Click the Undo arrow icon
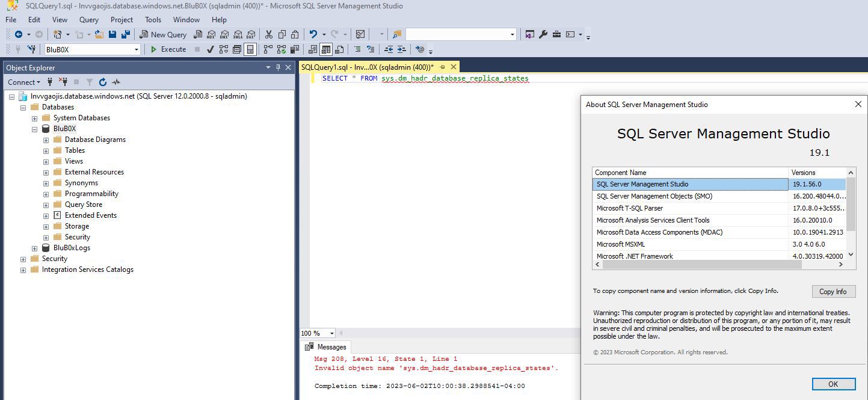This screenshot has height=400, width=868. (313, 34)
